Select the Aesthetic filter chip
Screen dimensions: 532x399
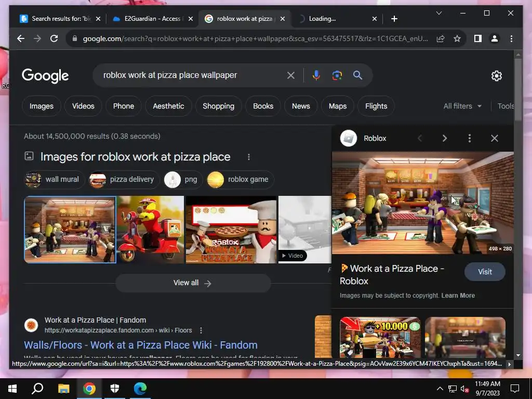pos(168,106)
